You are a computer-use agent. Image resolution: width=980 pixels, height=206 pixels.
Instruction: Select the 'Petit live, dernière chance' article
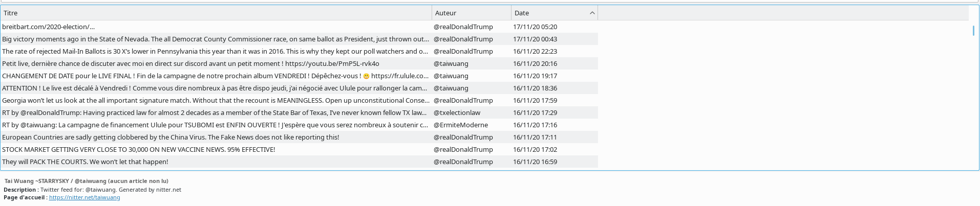pyautogui.click(x=299, y=63)
